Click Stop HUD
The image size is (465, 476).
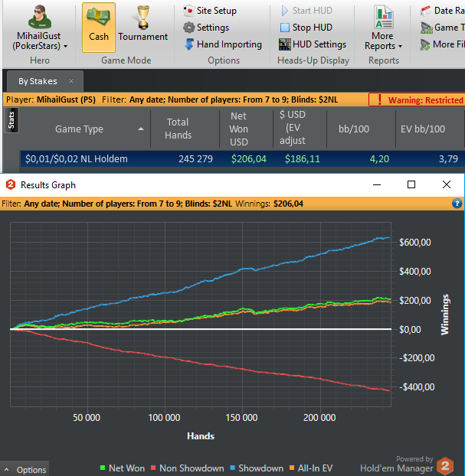306,28
